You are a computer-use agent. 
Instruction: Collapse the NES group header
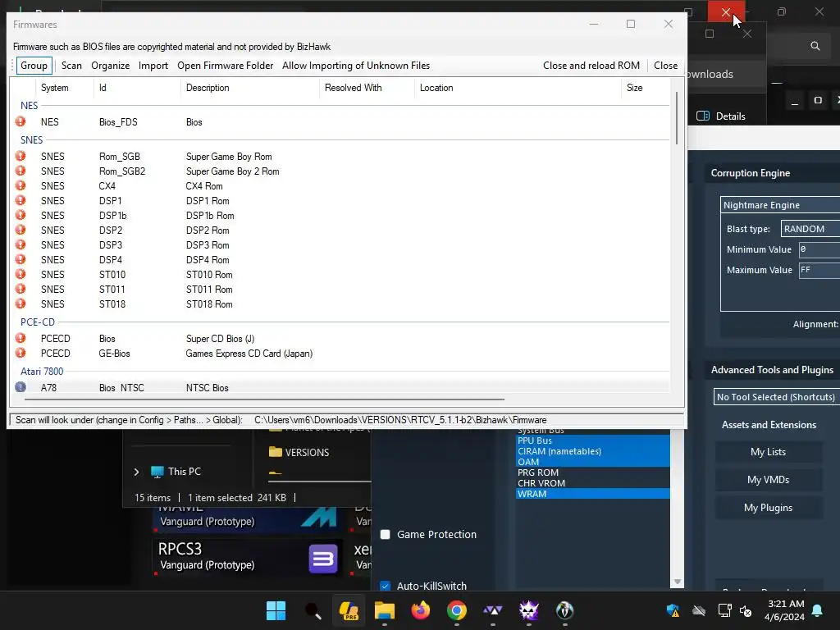[x=29, y=106]
